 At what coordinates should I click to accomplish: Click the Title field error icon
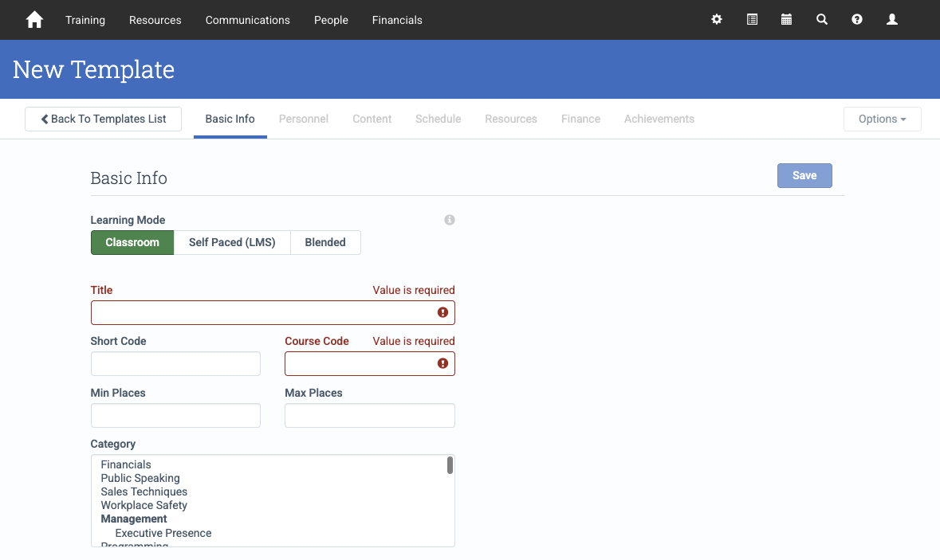[x=442, y=312]
